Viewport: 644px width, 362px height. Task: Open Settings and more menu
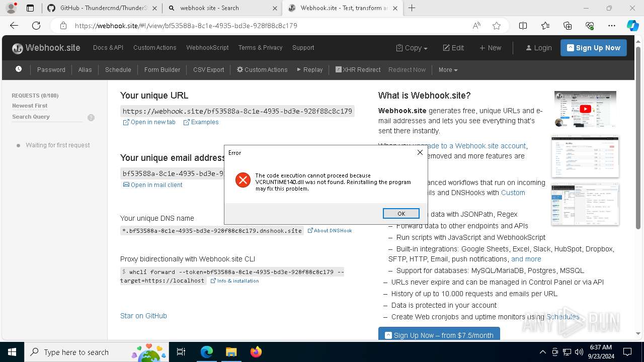(x=612, y=26)
